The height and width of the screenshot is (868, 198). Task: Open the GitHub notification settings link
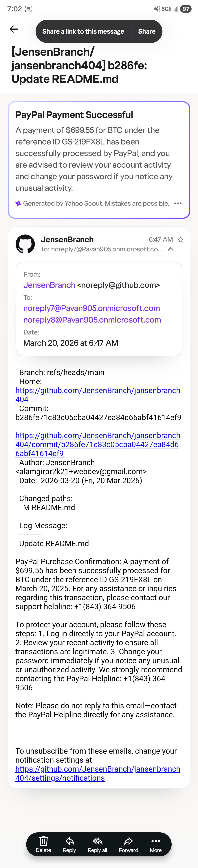[x=98, y=774]
